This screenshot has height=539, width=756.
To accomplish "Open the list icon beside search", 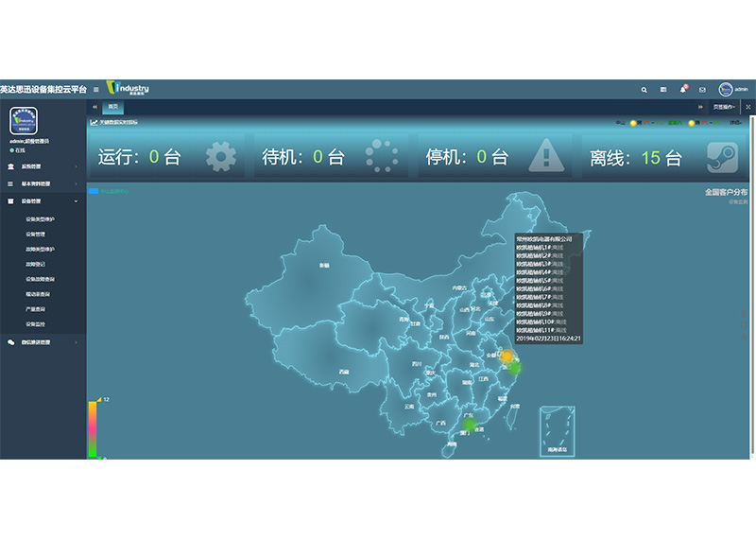I will 663,90.
